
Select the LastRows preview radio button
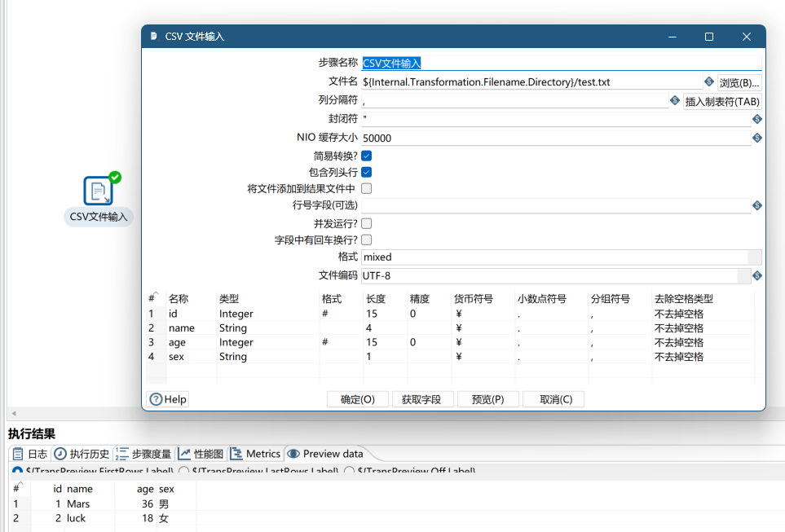[x=184, y=471]
